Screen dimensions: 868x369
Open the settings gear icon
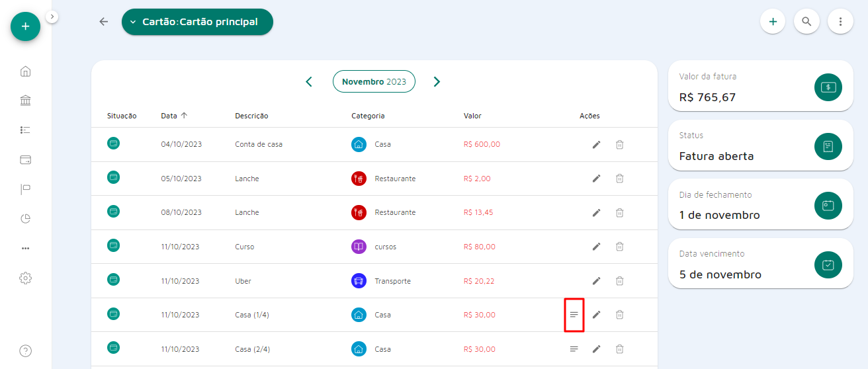26,278
